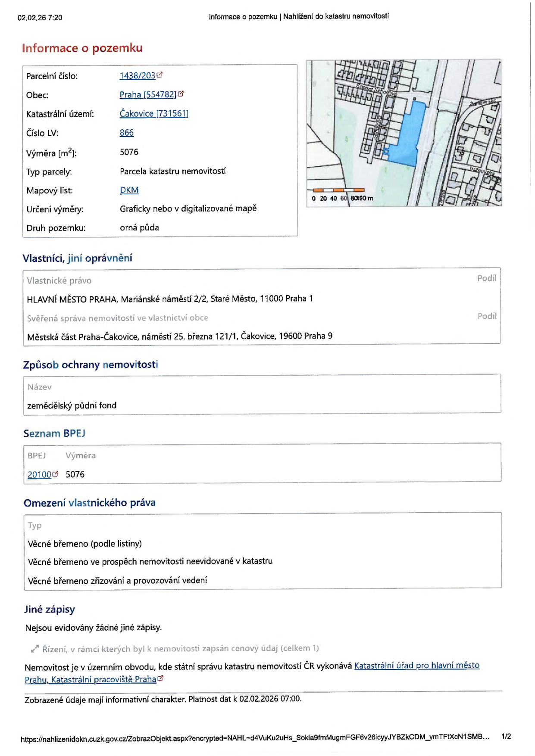Click Věcné břemeno (podle listiny) entry

pos(85,544)
